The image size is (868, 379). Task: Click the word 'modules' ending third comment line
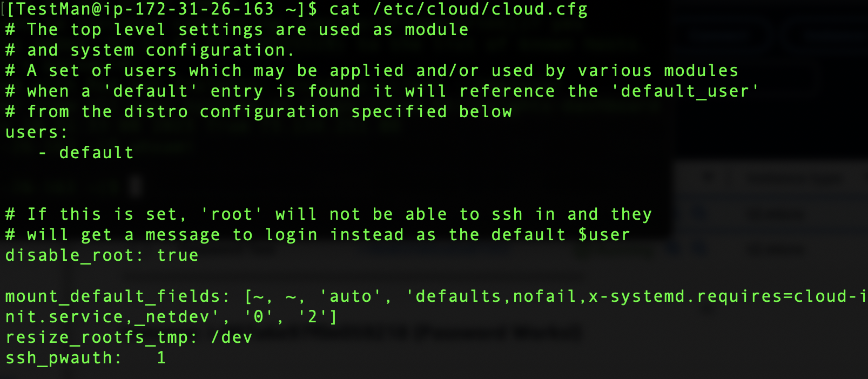tap(701, 71)
